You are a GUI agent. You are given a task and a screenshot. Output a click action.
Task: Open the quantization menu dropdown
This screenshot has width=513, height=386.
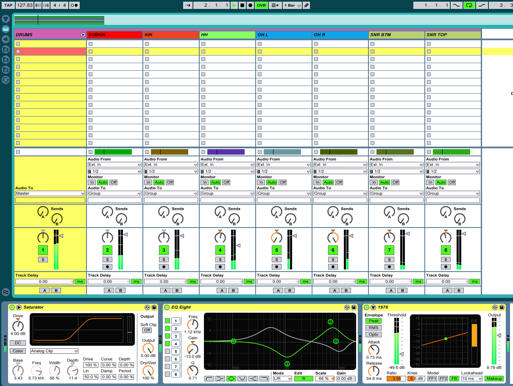(292, 5)
